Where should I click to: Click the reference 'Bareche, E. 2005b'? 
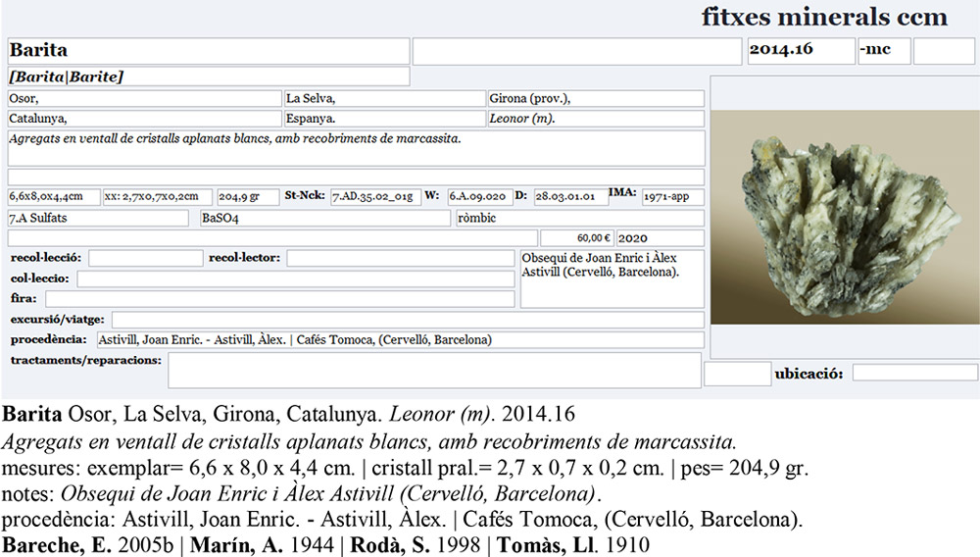(x=88, y=545)
